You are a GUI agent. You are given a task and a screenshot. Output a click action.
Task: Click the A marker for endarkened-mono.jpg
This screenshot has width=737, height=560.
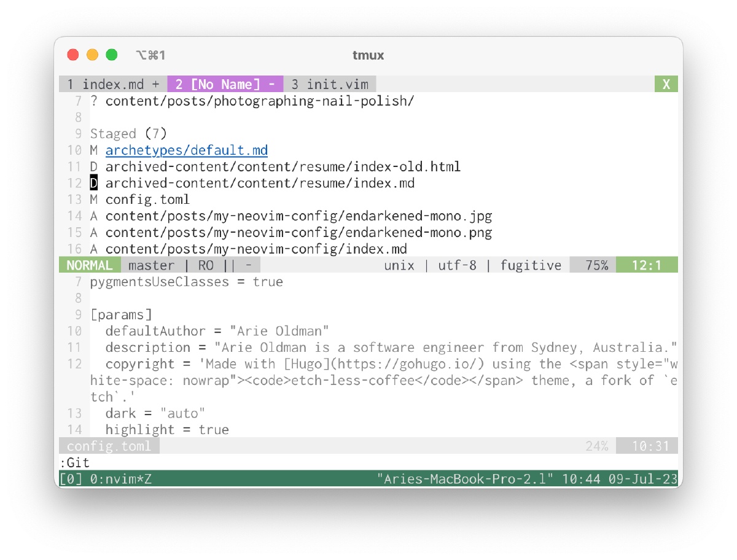point(94,216)
